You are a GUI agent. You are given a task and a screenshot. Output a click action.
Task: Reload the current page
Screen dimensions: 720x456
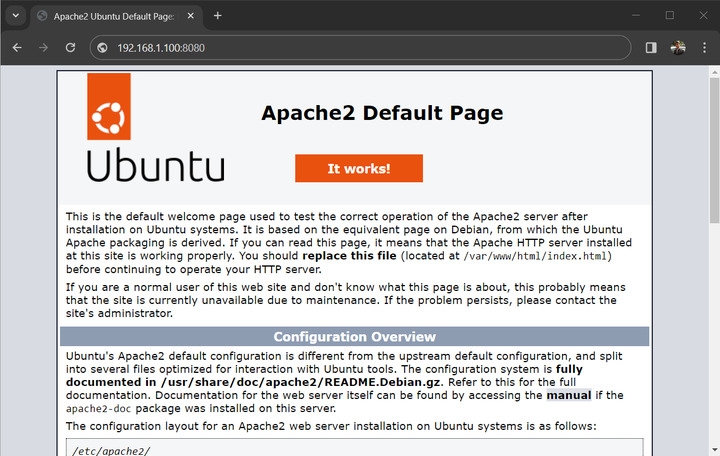point(70,47)
